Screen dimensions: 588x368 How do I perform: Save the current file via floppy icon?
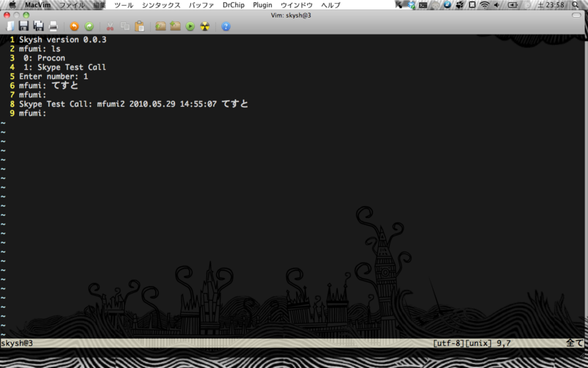pyautogui.click(x=24, y=26)
